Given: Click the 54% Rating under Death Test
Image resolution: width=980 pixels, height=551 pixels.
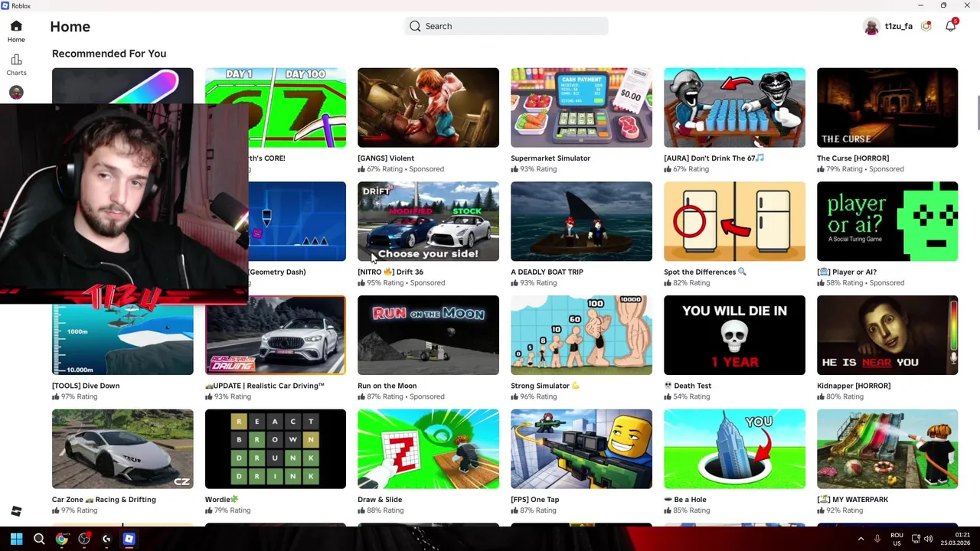Looking at the screenshot, I should point(687,396).
